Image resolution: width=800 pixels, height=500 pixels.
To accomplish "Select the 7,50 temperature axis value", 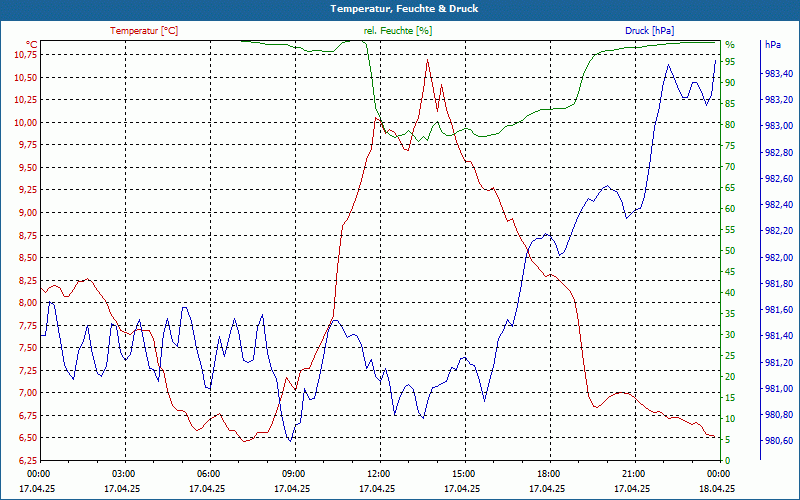I will pyautogui.click(x=28, y=348).
